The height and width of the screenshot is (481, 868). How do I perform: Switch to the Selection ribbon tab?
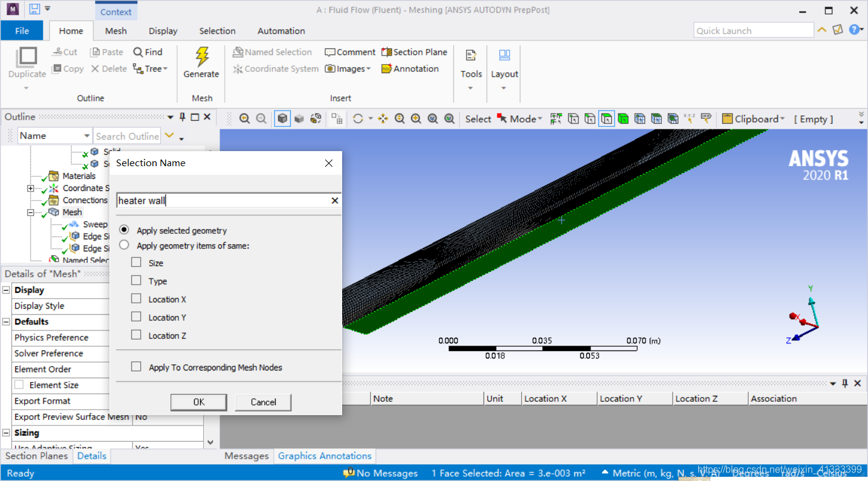coord(218,31)
